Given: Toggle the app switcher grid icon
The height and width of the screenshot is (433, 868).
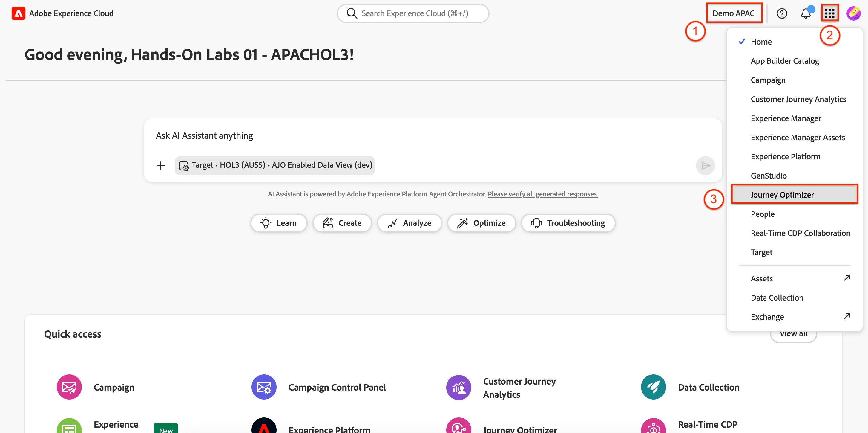Looking at the screenshot, I should point(829,13).
